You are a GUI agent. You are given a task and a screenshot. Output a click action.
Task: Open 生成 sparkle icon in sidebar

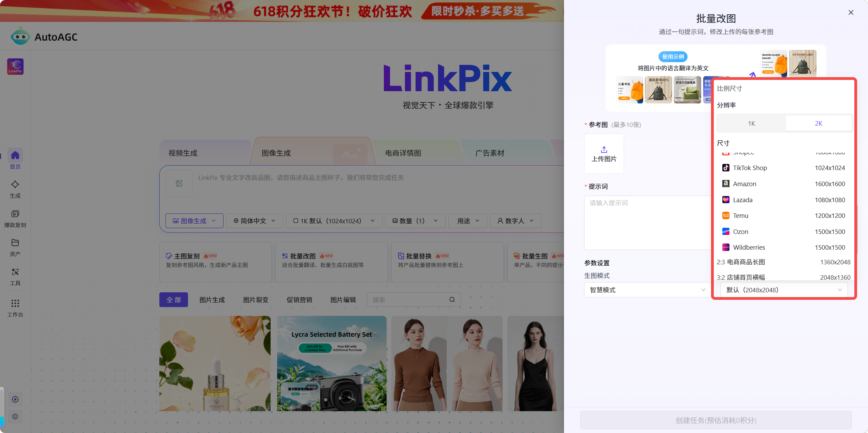pos(15,184)
